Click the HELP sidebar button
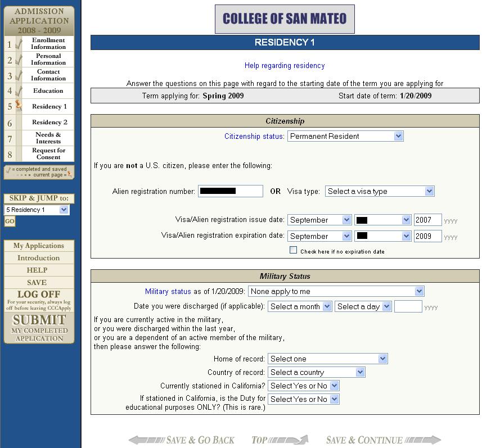 (x=39, y=270)
